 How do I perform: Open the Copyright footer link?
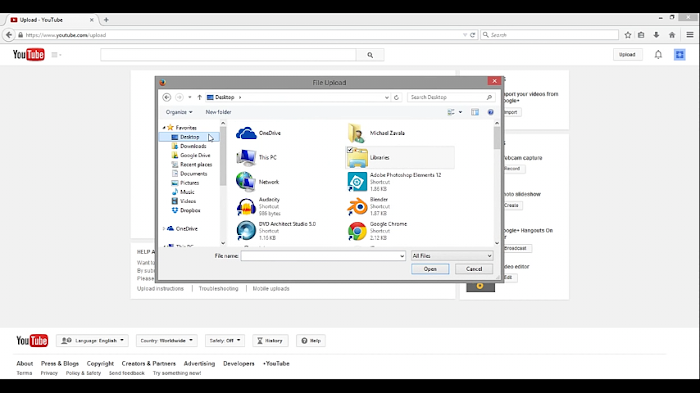pos(100,364)
